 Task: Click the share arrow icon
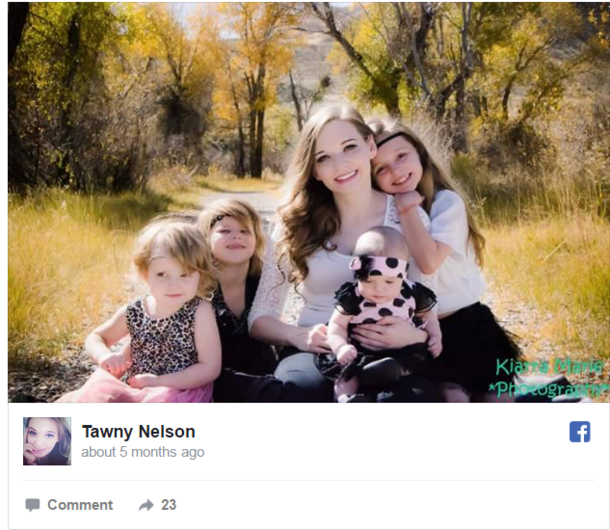(146, 505)
